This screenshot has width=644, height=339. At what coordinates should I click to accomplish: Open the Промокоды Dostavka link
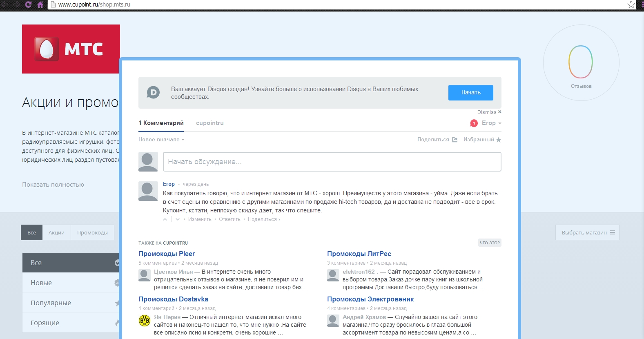pos(173,299)
